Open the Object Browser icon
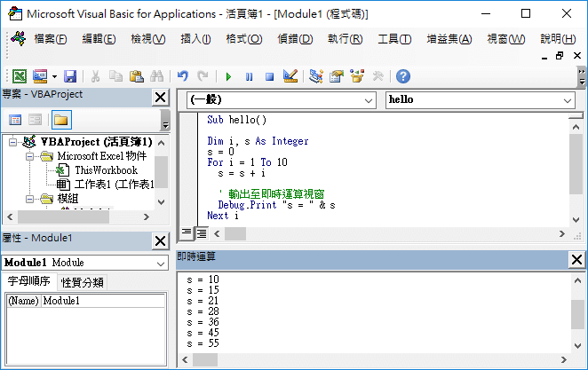 [x=357, y=76]
